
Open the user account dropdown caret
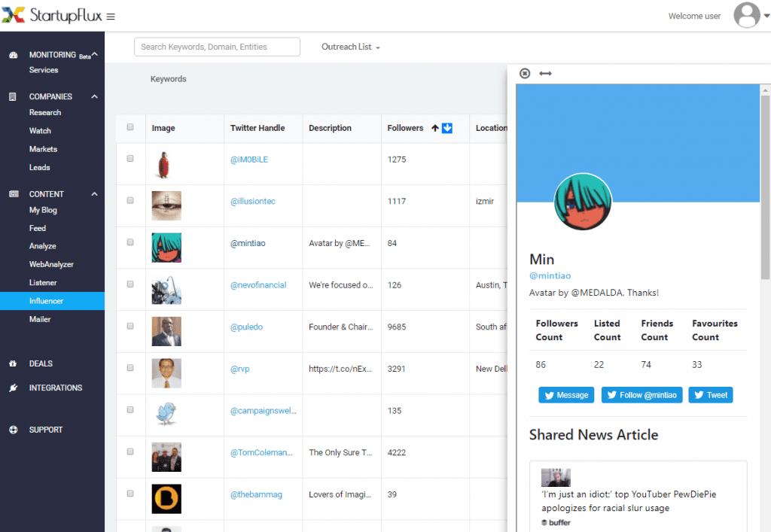pyautogui.click(x=766, y=16)
